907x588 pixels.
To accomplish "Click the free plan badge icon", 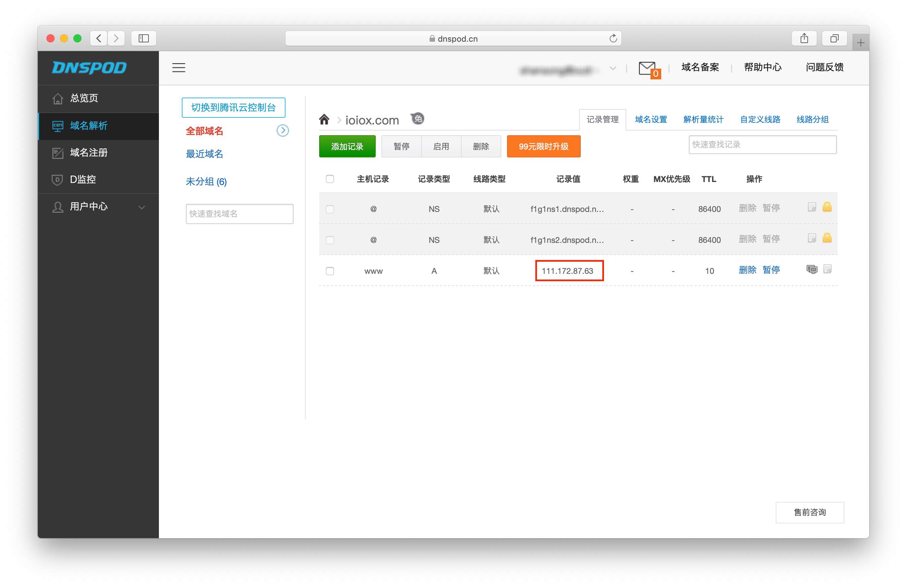I will pyautogui.click(x=418, y=119).
